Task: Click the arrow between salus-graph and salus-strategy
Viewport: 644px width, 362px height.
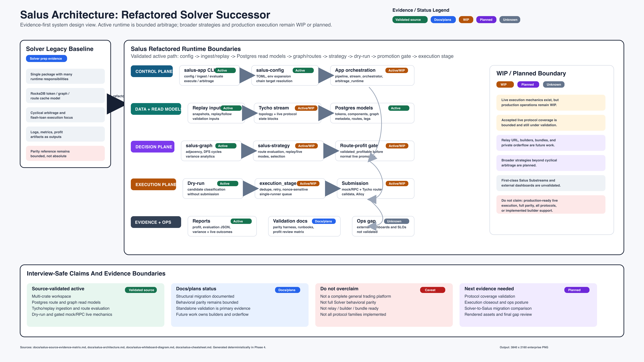Action: [249, 151]
